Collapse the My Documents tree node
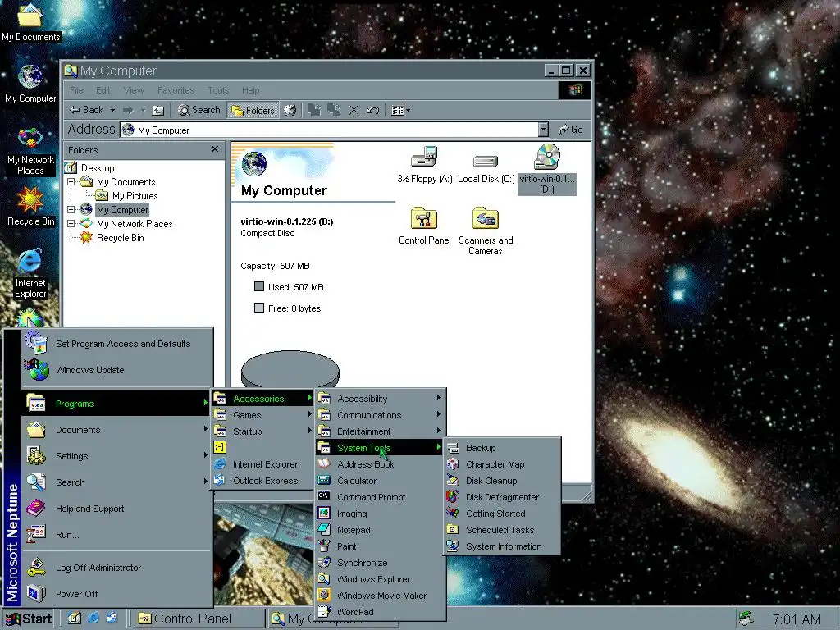The image size is (840, 630). (71, 182)
